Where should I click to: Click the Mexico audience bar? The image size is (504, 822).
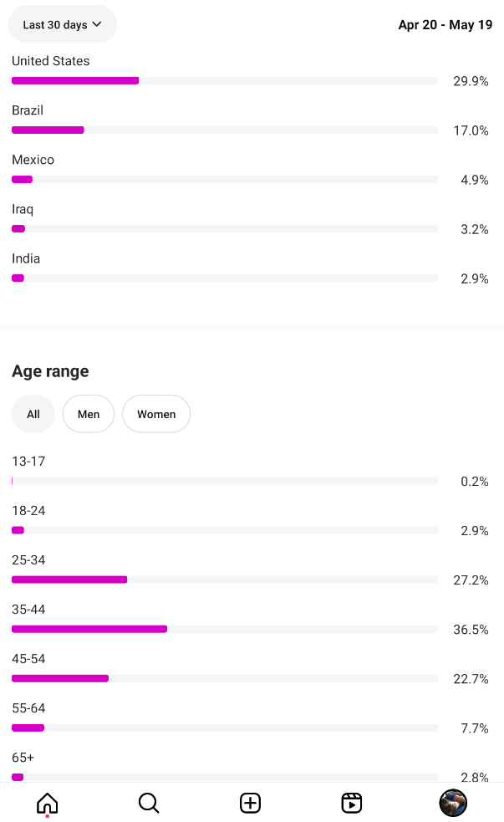(x=225, y=179)
